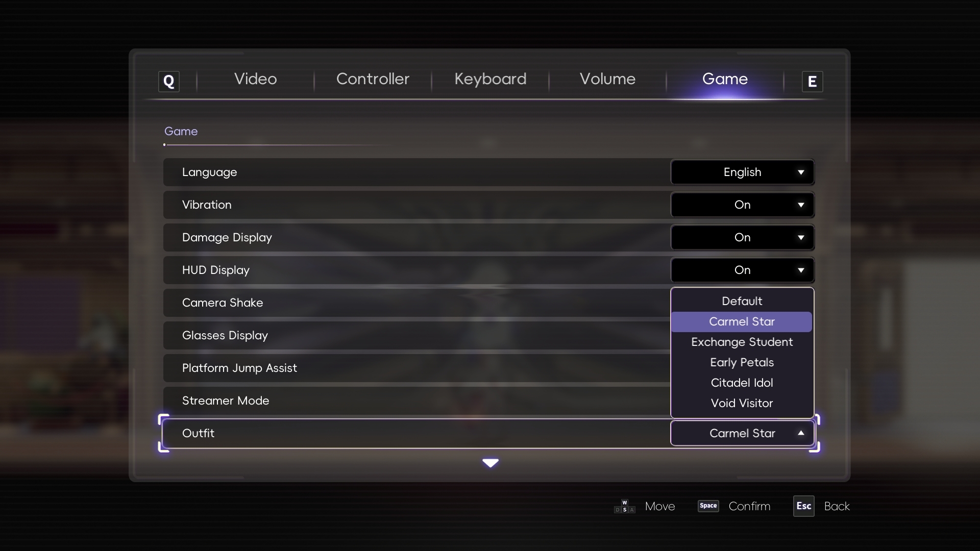Click the Q previous-tab key icon
This screenshot has height=551, width=980.
[x=169, y=81]
